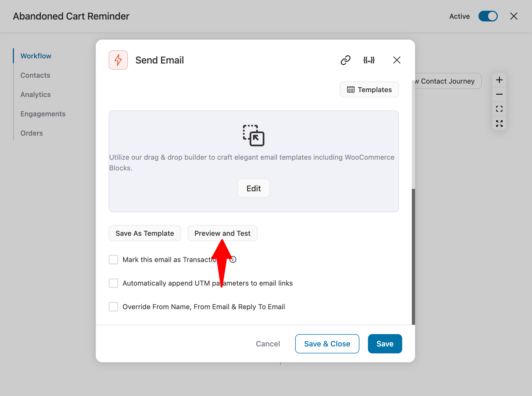Close the Abandoned Cart Reminder automation
The height and width of the screenshot is (396, 532).
(514, 16)
